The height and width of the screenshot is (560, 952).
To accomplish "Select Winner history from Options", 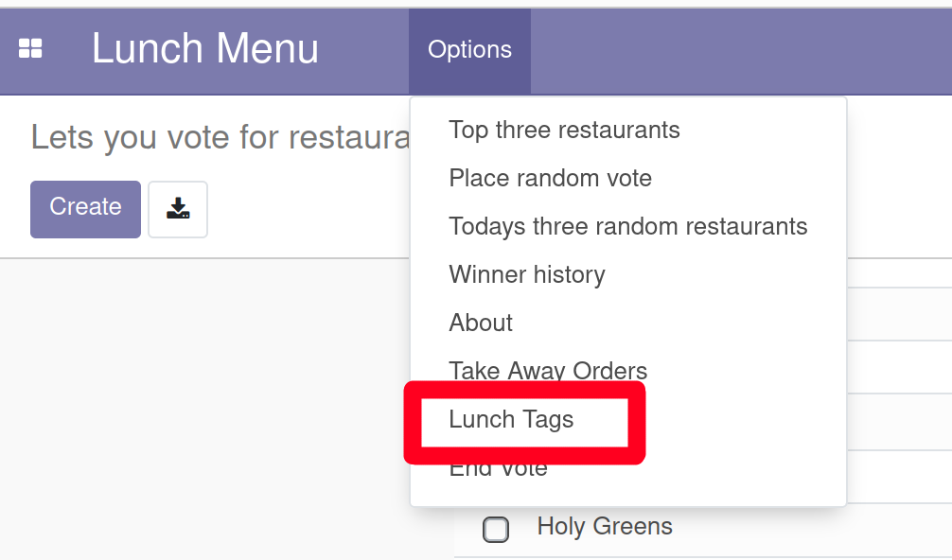I will pos(526,275).
